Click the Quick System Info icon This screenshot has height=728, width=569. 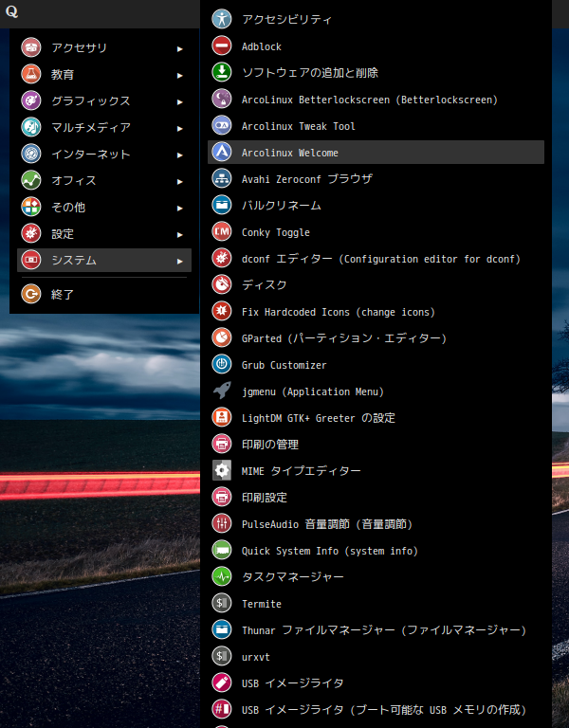tap(222, 550)
